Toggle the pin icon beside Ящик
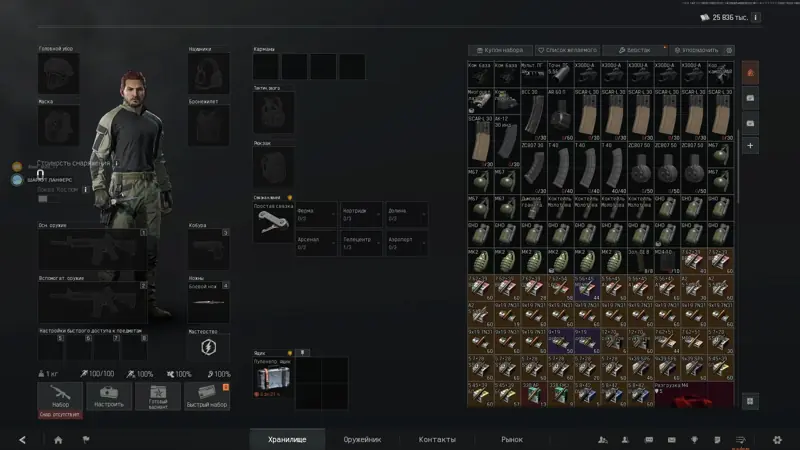Screen dimensions: 800x450 tap(303, 353)
